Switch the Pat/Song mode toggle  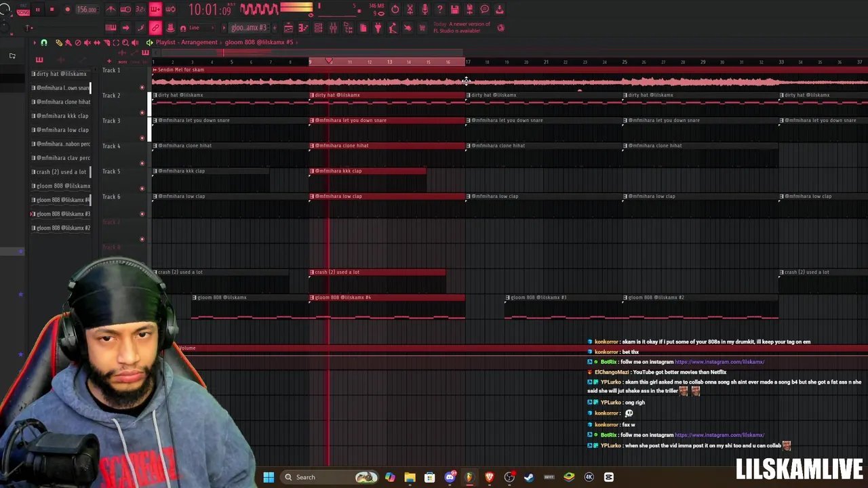(23, 9)
